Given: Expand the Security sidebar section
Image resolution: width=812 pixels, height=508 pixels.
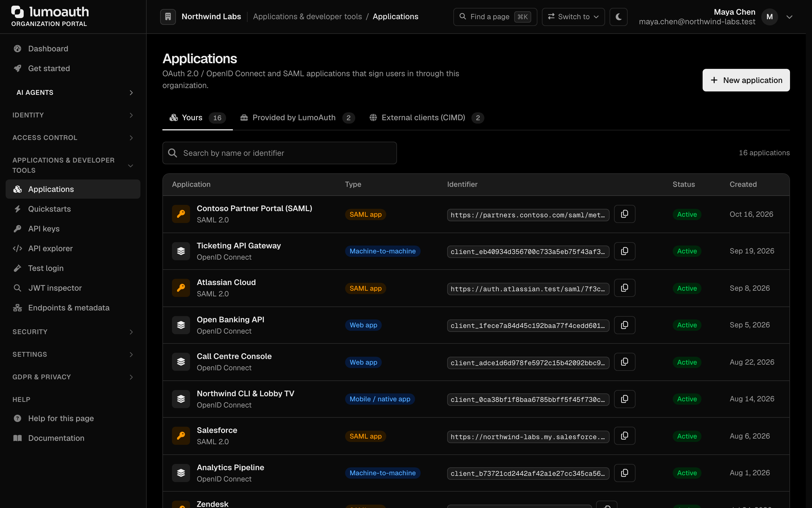Looking at the screenshot, I should coord(73,332).
